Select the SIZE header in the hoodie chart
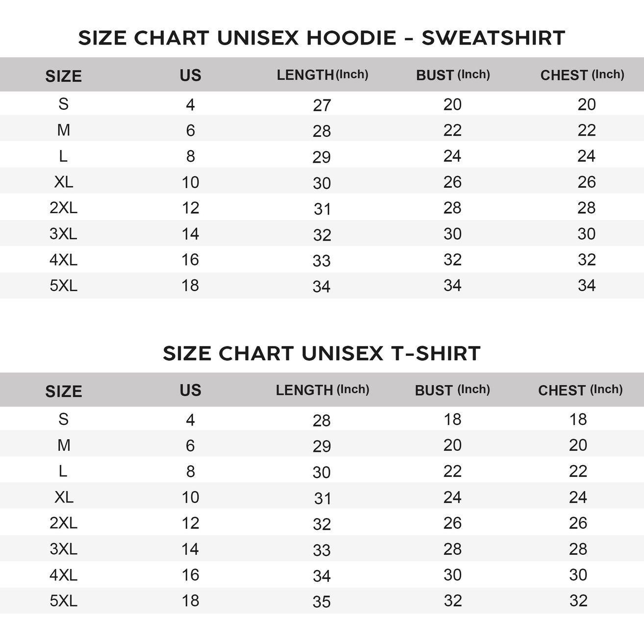644x644 pixels. (63, 76)
